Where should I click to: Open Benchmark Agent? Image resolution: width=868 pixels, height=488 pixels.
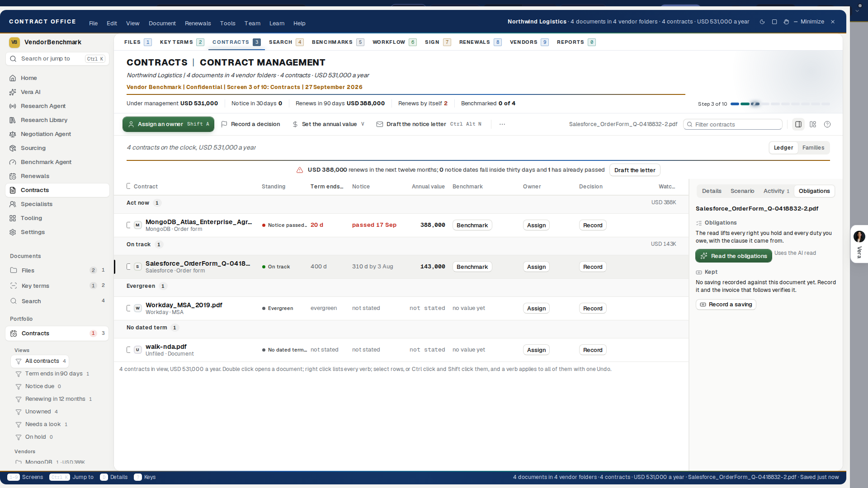57,162
